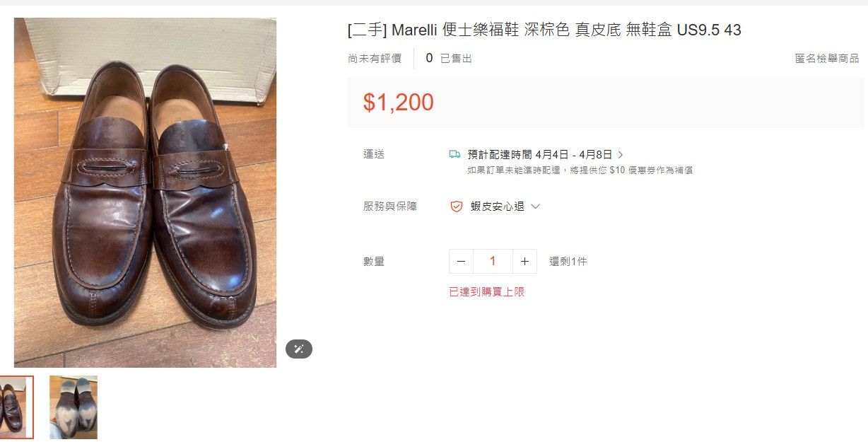Screen dimensions: 868x442
Task: Open delivery details via right chevron arrow
Action: pos(621,154)
